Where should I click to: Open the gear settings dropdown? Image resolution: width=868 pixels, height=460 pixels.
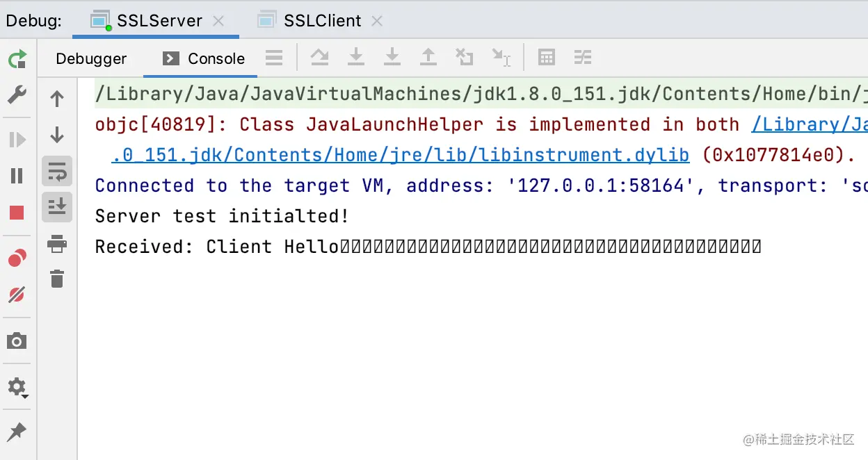(17, 387)
